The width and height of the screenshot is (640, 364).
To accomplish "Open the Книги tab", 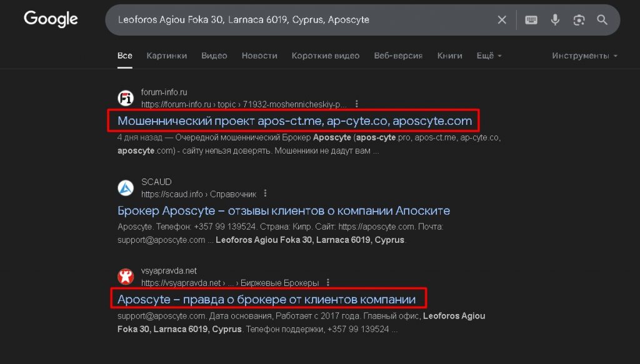I will pos(449,56).
